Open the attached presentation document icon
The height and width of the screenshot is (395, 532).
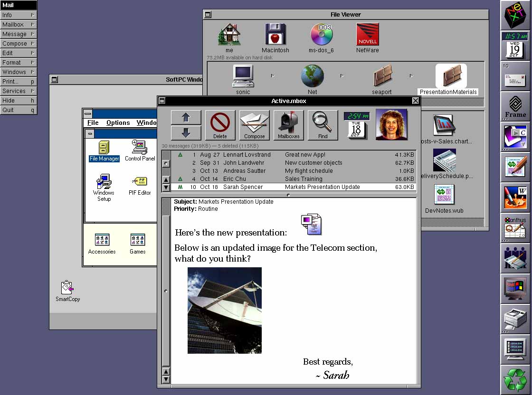[x=311, y=224]
